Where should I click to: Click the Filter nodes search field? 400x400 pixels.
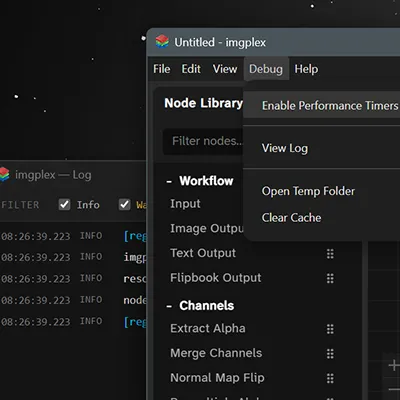(203, 141)
